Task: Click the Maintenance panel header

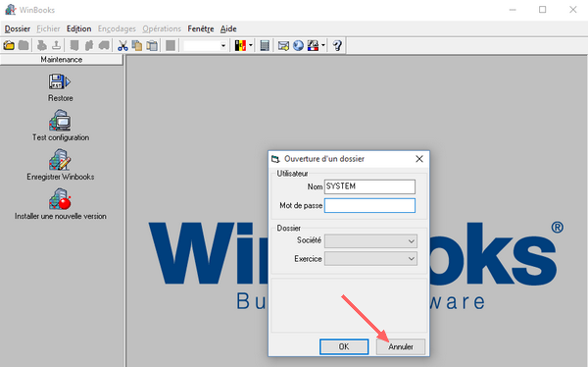Action: pyautogui.click(x=62, y=59)
